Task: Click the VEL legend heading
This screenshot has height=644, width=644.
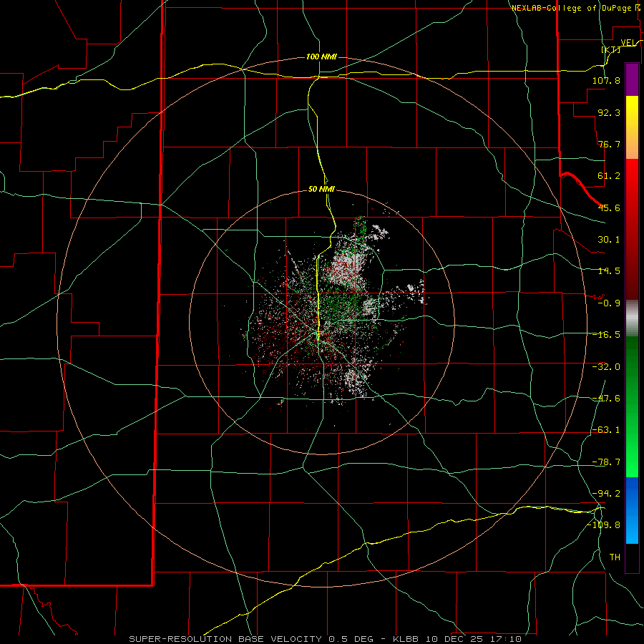Action: point(628,43)
